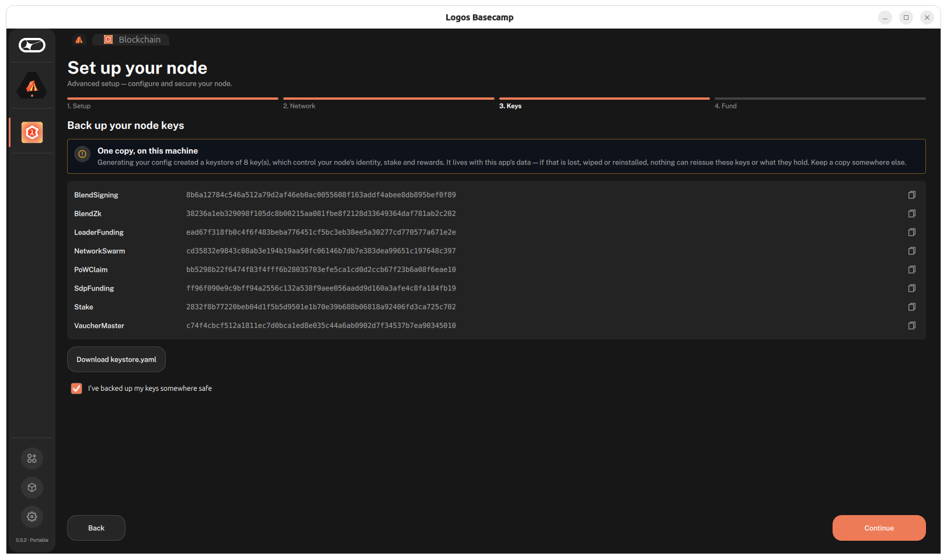
Task: Open the Basecamp tent app in sidebar
Action: [32, 86]
